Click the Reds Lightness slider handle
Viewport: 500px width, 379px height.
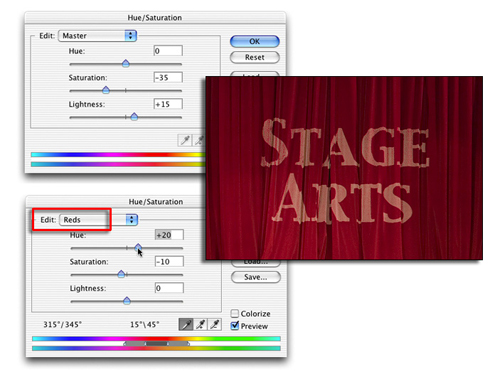coord(127,301)
